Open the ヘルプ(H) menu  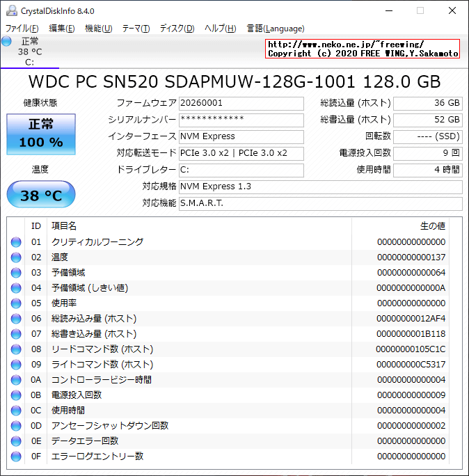click(220, 29)
